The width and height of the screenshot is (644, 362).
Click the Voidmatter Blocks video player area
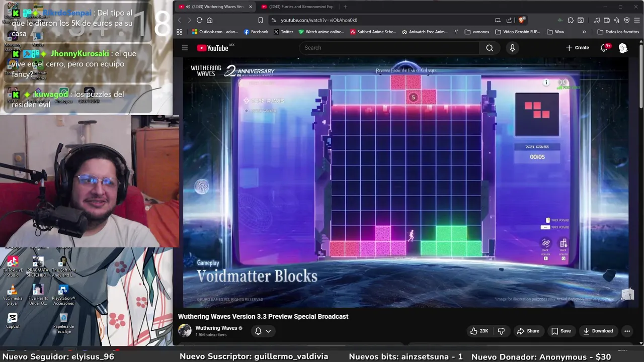406,183
